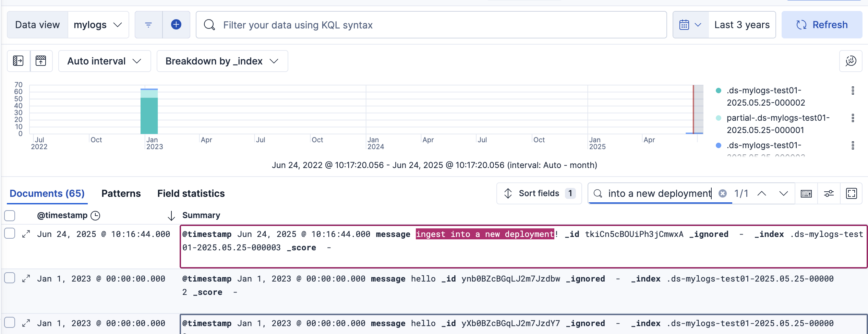Click the partial-.ds-mylogs-test01-2025.05.25-000001 legend label
The width and height of the screenshot is (868, 334).
coord(778,124)
